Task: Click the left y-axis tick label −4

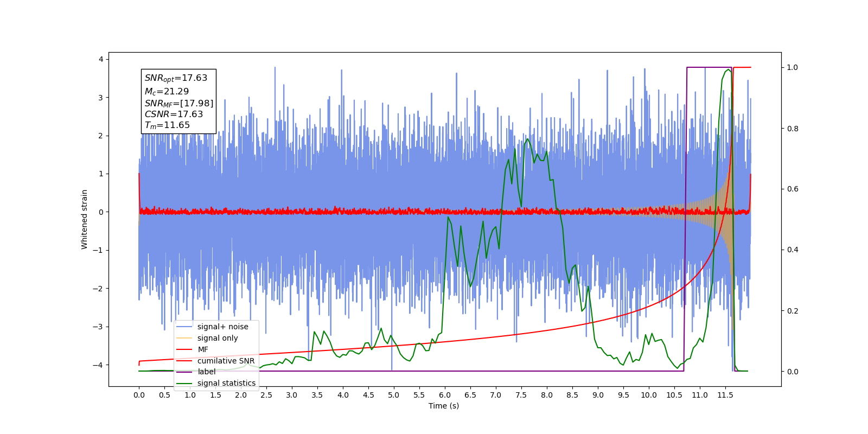Action: [98, 365]
